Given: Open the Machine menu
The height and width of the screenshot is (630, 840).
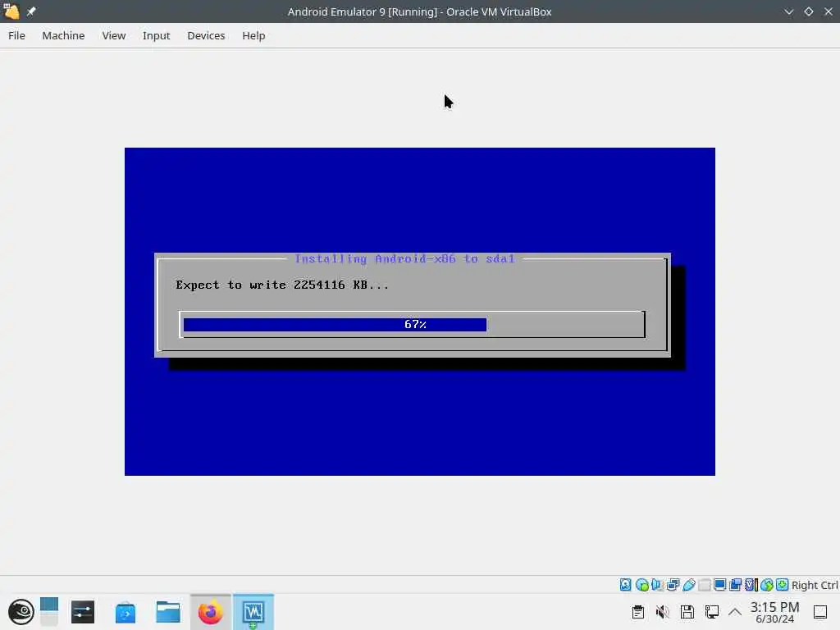Looking at the screenshot, I should (x=63, y=35).
